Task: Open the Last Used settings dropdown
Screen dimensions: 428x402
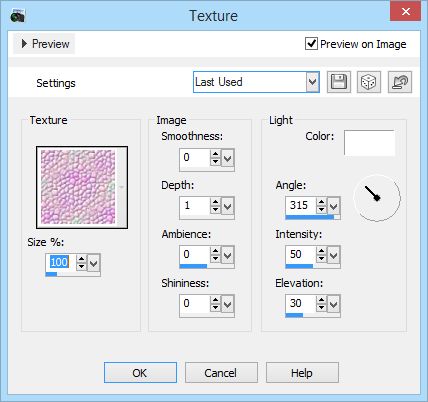Action: [312, 82]
